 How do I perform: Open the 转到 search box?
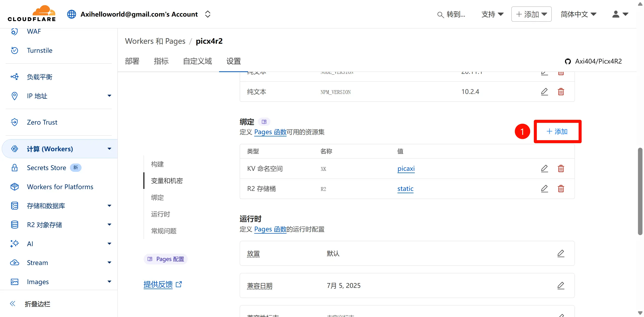pyautogui.click(x=452, y=14)
